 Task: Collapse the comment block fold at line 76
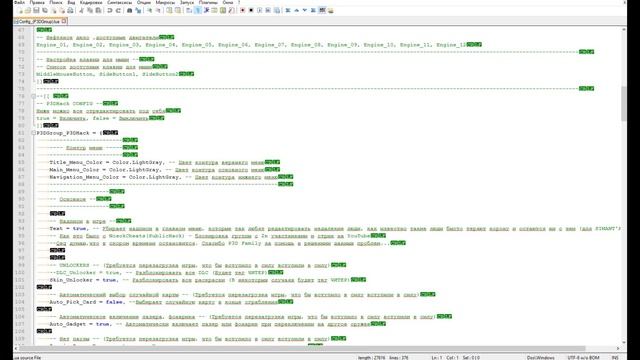[x=33, y=96]
